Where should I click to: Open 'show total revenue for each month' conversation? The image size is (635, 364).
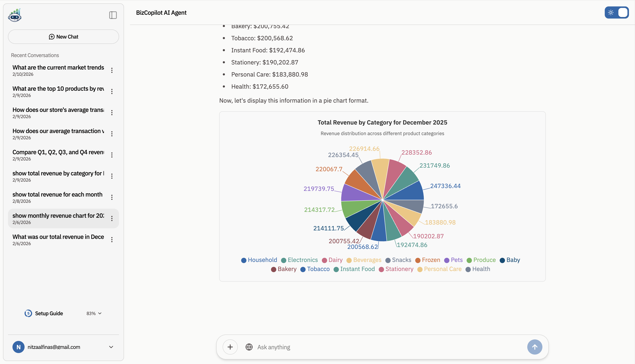pyautogui.click(x=57, y=197)
